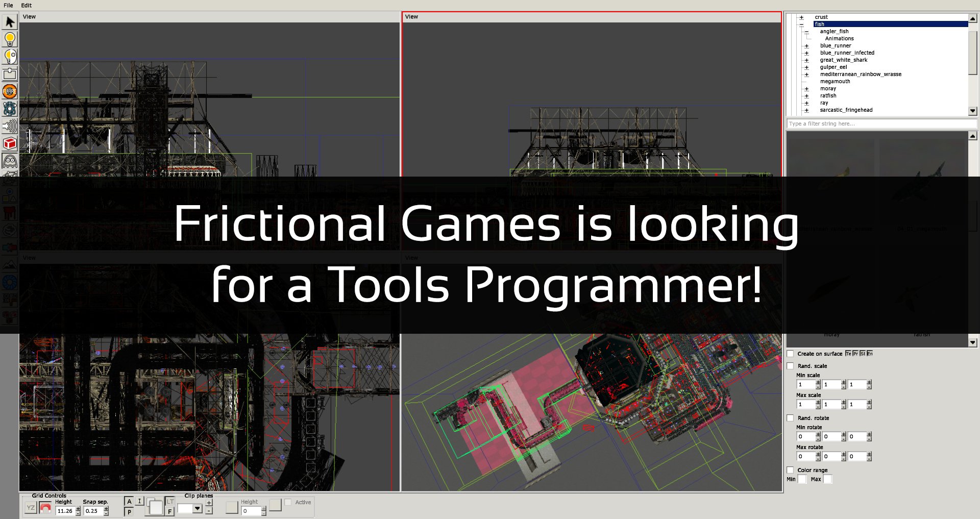
Task: Activate the orange FLARE tool
Action: pyautogui.click(x=10, y=91)
